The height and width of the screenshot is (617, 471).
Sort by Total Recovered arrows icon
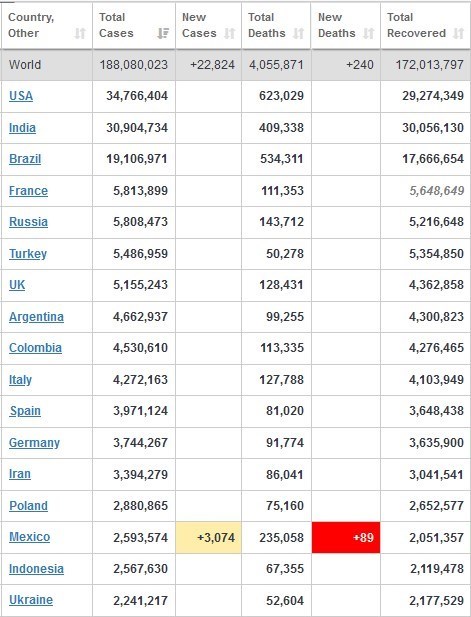click(458, 33)
